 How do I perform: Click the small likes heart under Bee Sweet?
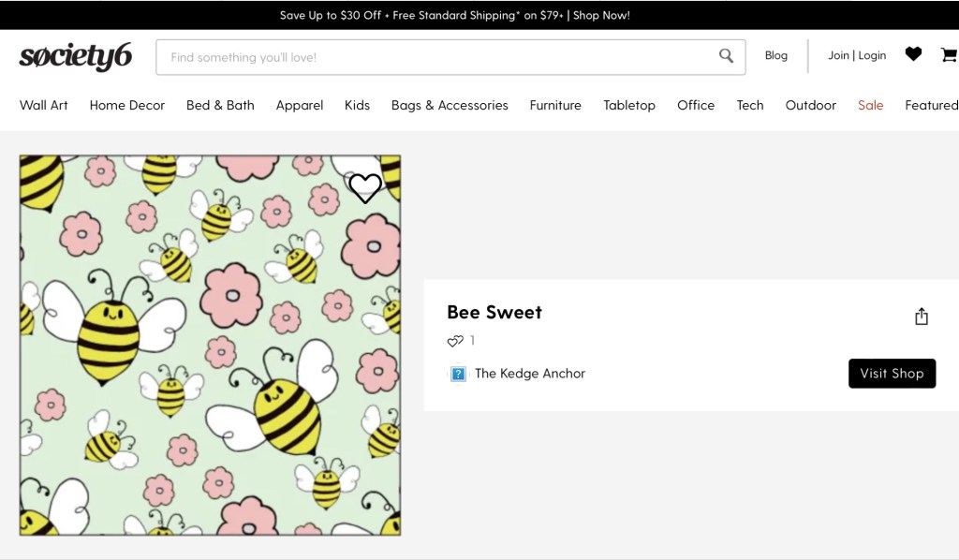pos(455,341)
